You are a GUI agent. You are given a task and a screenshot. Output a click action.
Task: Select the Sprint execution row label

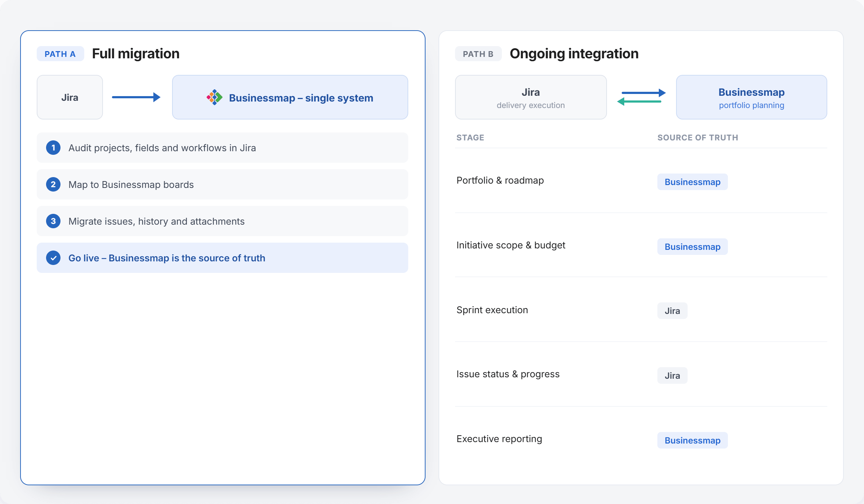(x=492, y=310)
